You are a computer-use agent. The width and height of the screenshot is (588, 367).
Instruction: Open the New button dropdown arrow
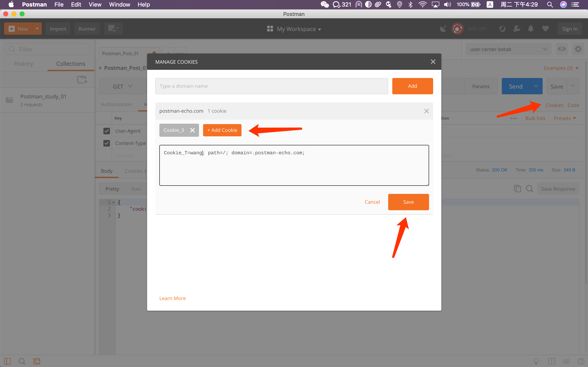tap(37, 29)
